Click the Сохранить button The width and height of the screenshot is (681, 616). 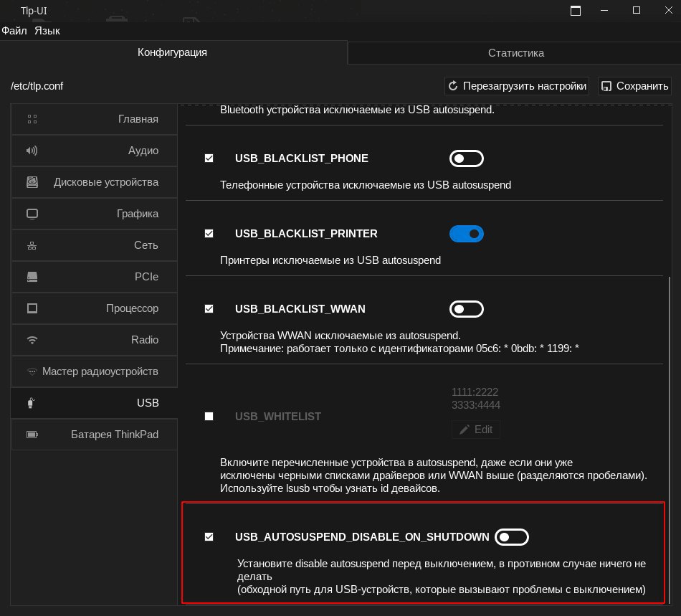pos(634,86)
